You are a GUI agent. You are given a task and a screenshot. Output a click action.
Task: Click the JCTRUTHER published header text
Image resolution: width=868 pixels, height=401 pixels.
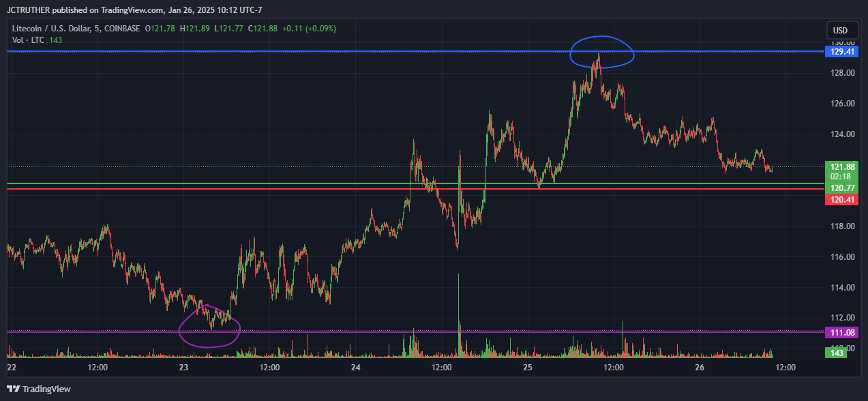[134, 10]
